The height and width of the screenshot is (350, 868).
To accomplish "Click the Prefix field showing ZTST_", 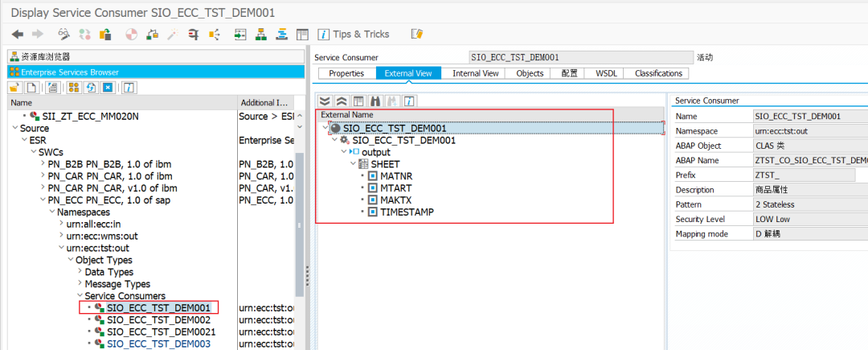I will pos(804,175).
